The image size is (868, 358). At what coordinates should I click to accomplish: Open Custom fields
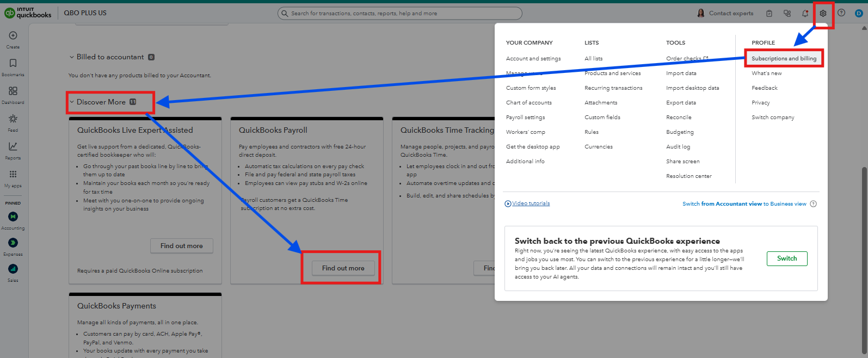602,118
